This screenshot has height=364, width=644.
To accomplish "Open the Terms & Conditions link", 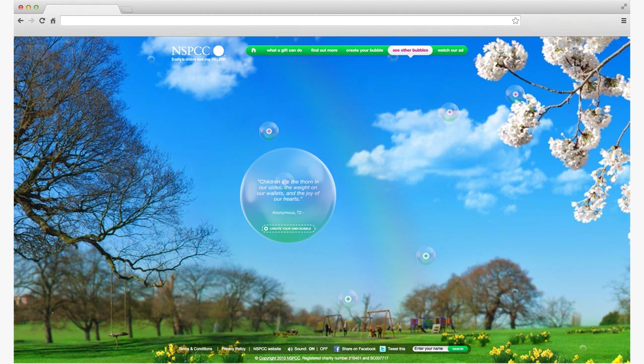I will pos(195,349).
